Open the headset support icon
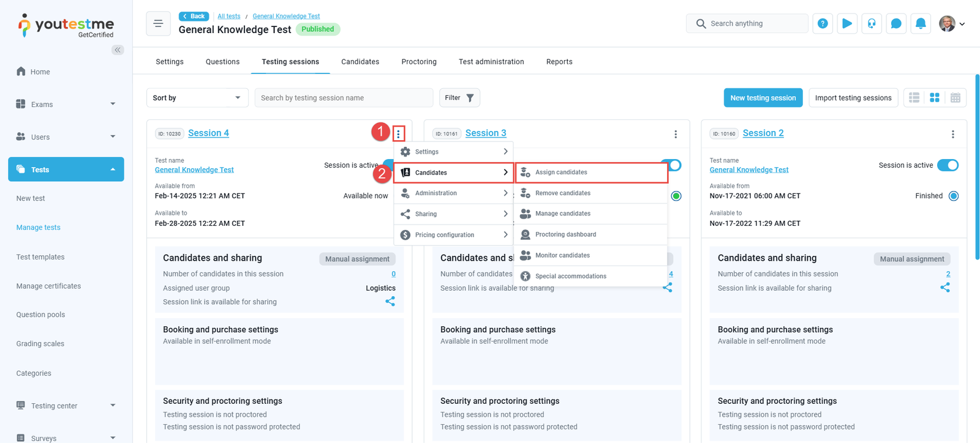Image resolution: width=980 pixels, height=443 pixels. coord(871,24)
